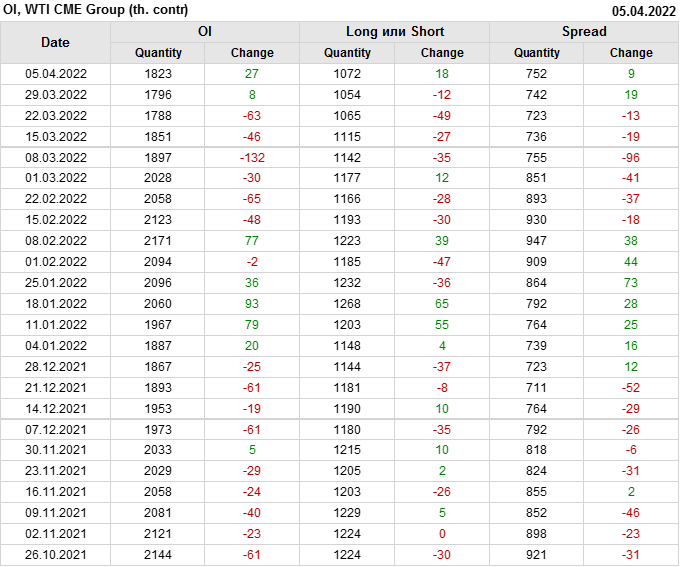Click the OI quantity value 1823
This screenshot has width=680, height=567.
click(158, 73)
